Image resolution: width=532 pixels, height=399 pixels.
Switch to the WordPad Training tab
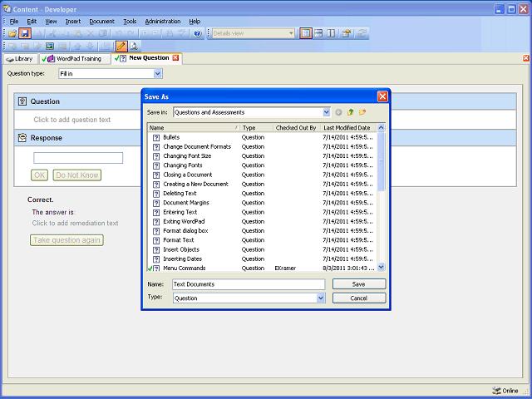click(75, 59)
